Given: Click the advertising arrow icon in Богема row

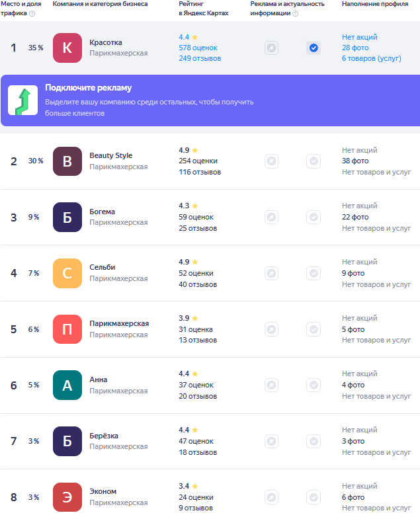Looking at the screenshot, I should coord(271,217).
